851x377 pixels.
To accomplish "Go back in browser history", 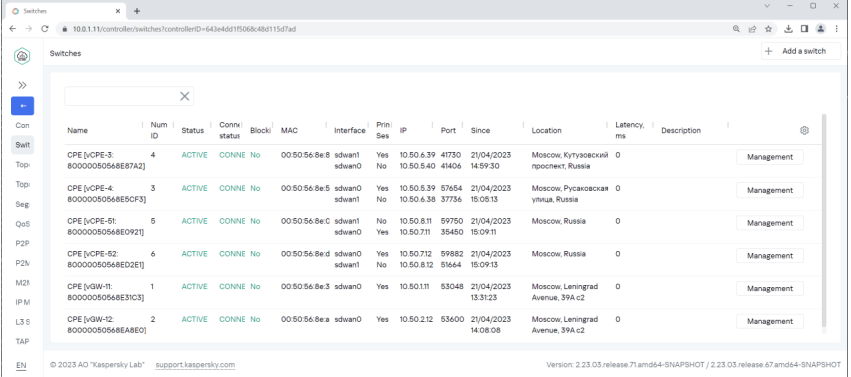I will click(12, 29).
